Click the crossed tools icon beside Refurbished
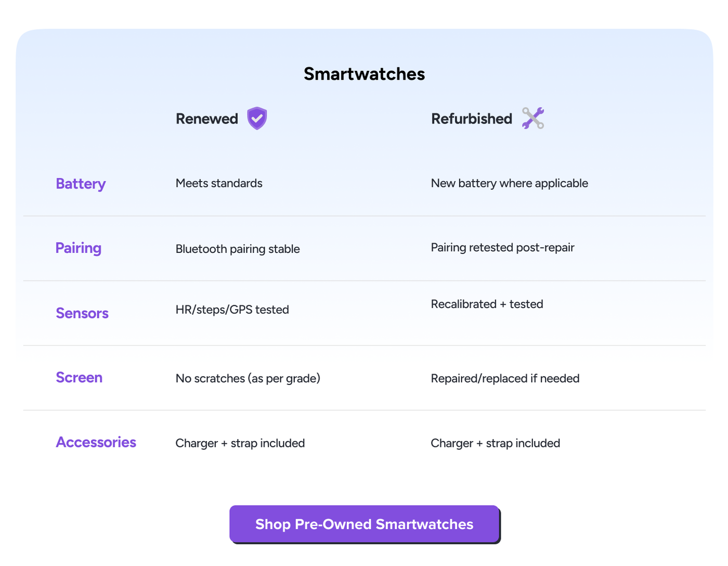This screenshot has height=566, width=728. coord(533,118)
